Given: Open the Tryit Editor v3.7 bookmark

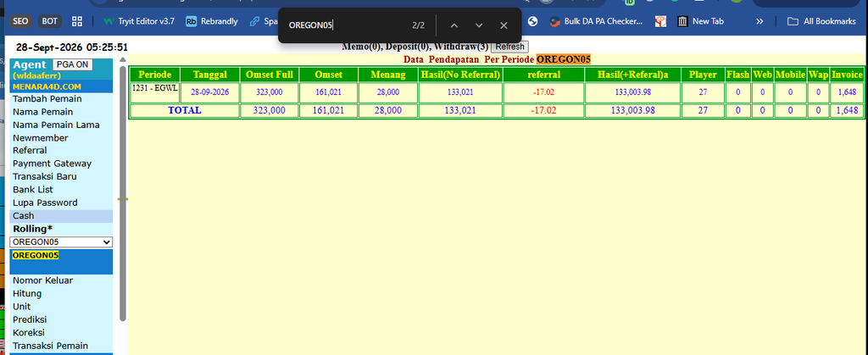Looking at the screenshot, I should pyautogui.click(x=139, y=21).
